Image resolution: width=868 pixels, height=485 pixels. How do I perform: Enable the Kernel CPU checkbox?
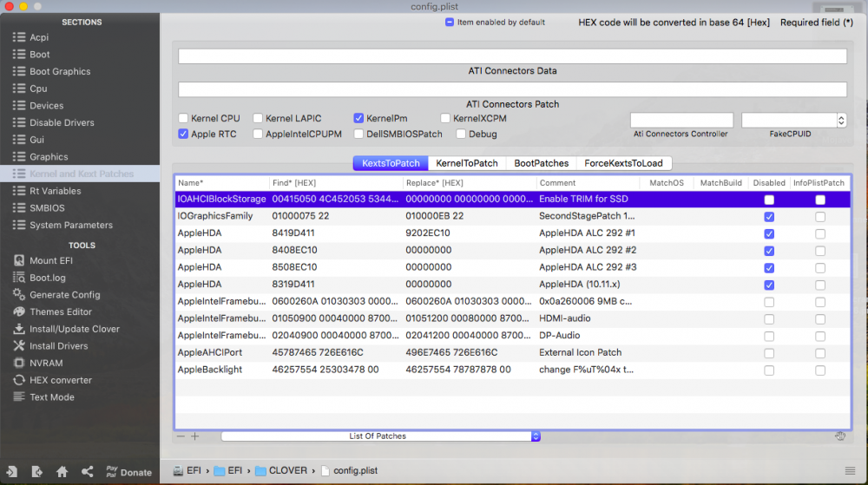point(183,118)
